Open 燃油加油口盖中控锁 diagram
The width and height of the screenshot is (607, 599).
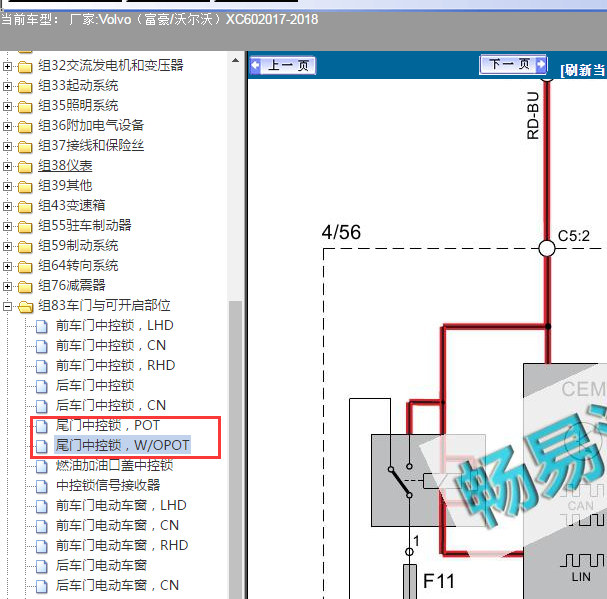(114, 465)
